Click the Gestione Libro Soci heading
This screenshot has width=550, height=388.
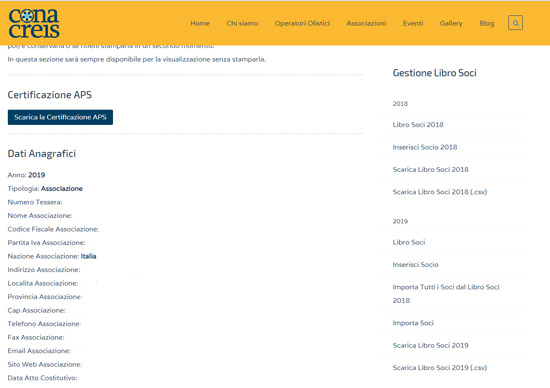click(x=434, y=73)
